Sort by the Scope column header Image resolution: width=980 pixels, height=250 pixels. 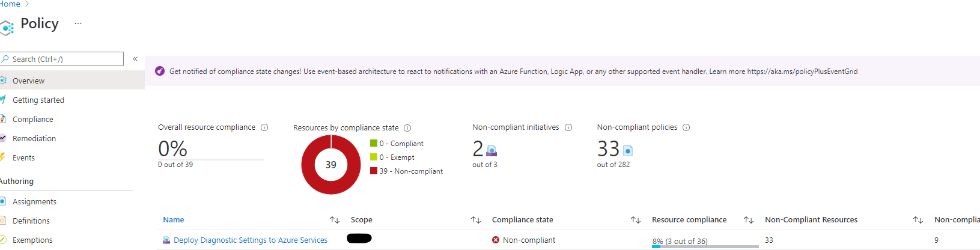tap(362, 220)
